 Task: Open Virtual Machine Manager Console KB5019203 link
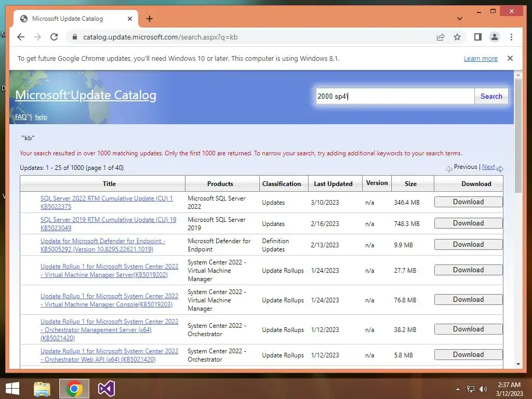click(x=109, y=300)
